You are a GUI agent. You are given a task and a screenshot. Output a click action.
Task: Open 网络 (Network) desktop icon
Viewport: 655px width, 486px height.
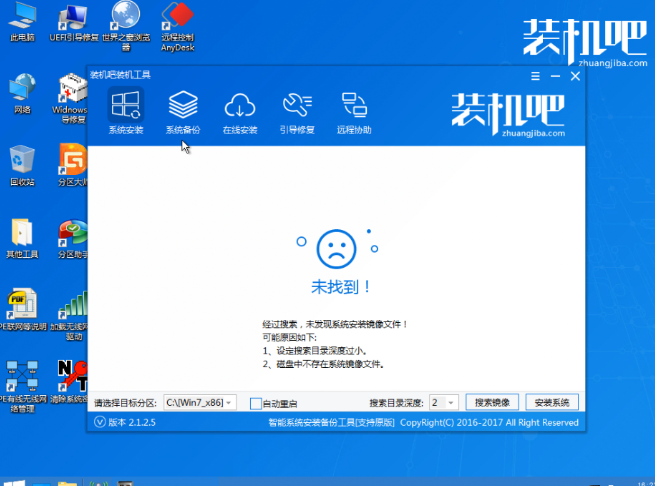[22, 92]
